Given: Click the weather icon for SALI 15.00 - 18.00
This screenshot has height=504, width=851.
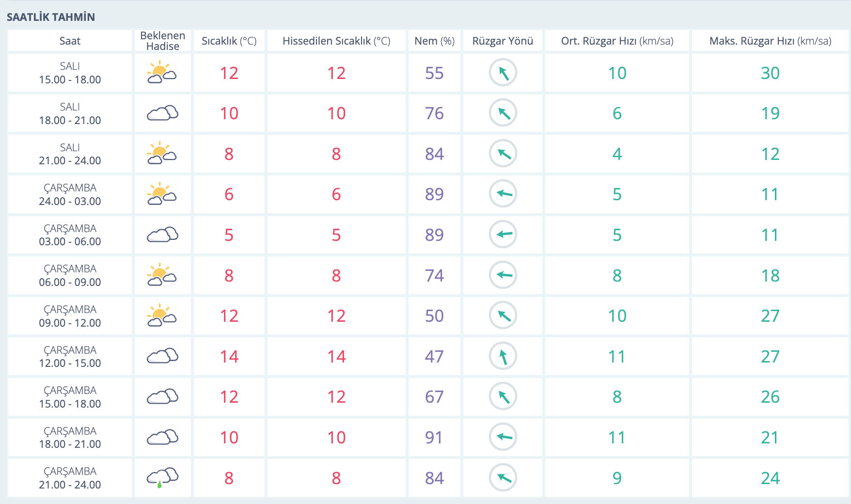Looking at the screenshot, I should click(x=162, y=73).
